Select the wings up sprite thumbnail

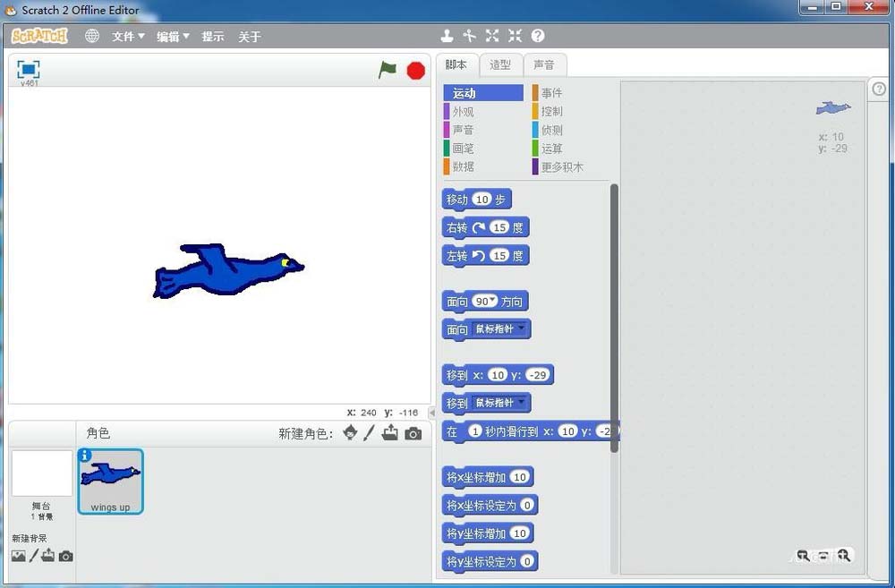click(110, 481)
